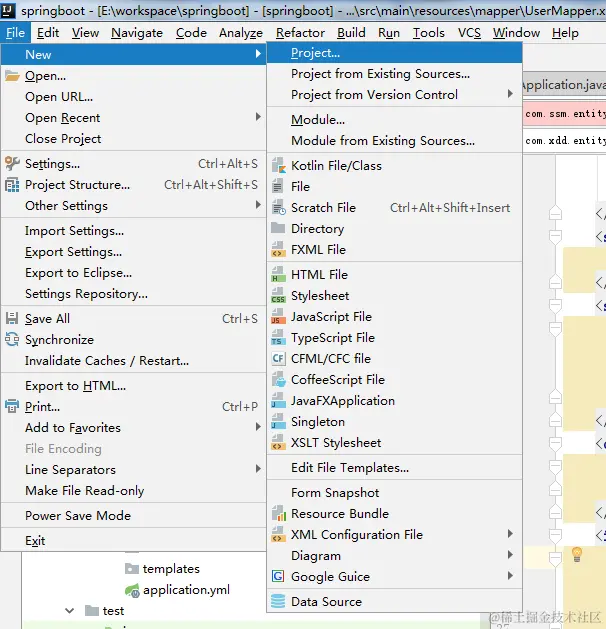This screenshot has width=606, height=629.
Task: Expand the XML Configuration File submenu arrow
Action: (510, 534)
